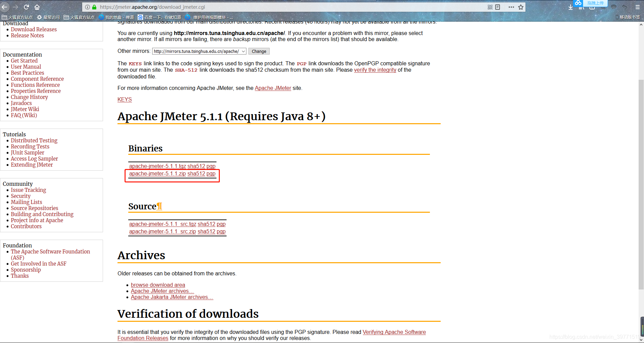Image resolution: width=644 pixels, height=343 pixels.
Task: Download apache-jmeter-5.1.1.tgz binary
Action: (158, 166)
